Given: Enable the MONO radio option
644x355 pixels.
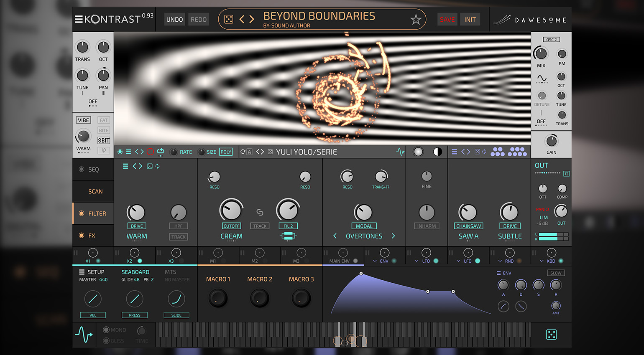Looking at the screenshot, I should click(106, 330).
